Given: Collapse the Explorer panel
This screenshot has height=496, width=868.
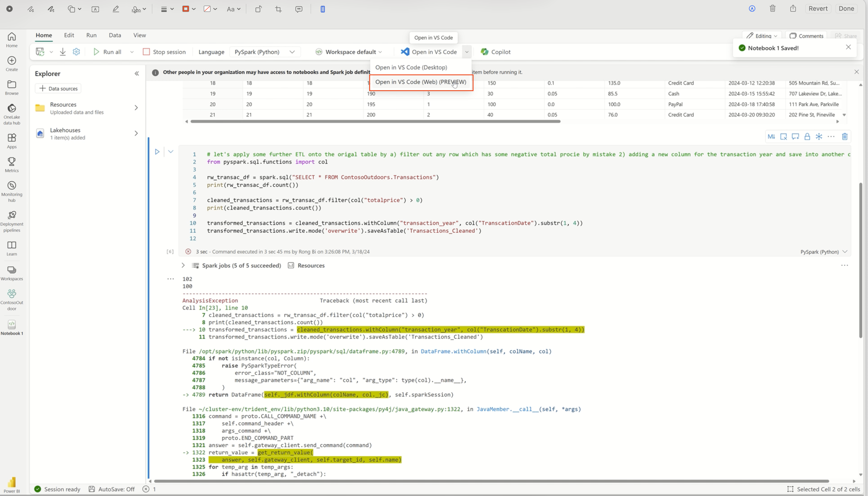Looking at the screenshot, I should (x=137, y=73).
